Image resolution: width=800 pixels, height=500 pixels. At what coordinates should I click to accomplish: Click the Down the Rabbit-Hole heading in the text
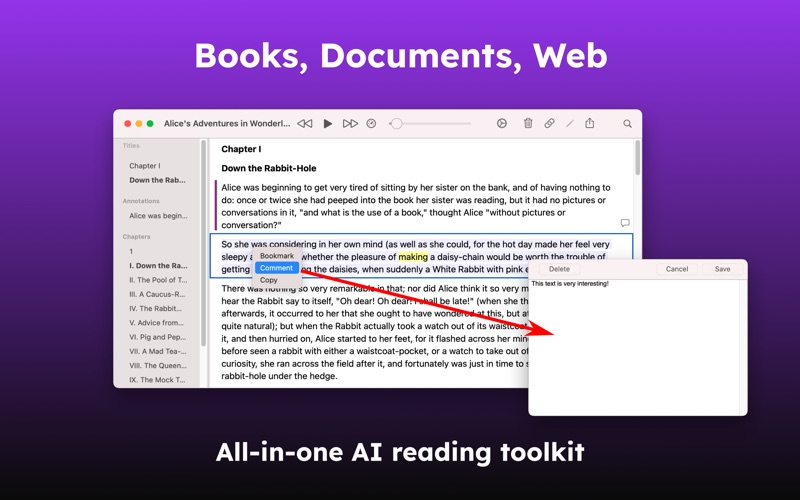268,168
